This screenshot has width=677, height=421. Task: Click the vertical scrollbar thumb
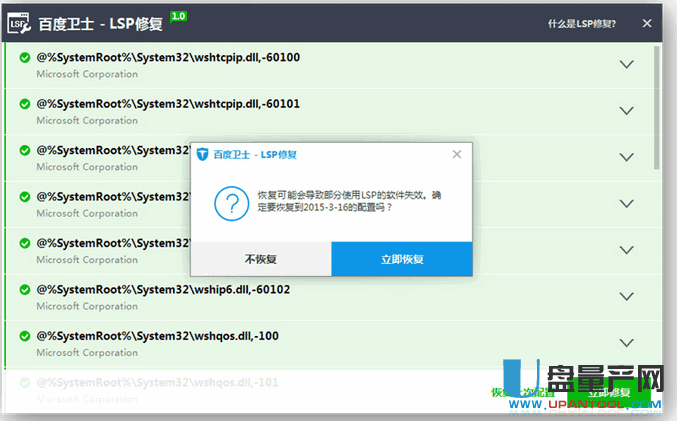(x=657, y=108)
